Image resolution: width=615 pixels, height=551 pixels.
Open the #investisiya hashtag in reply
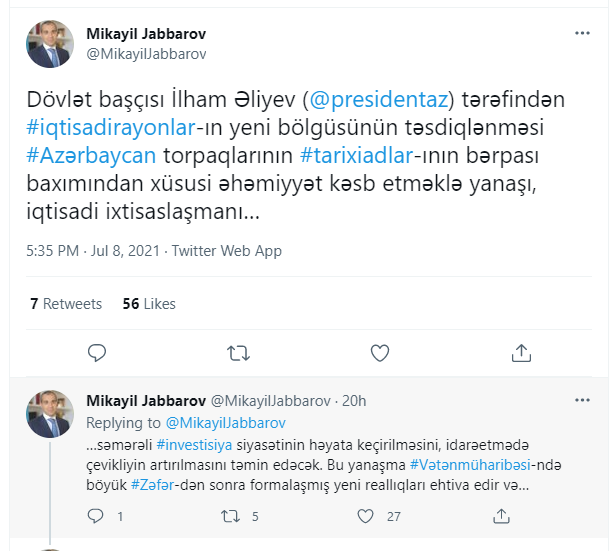pyautogui.click(x=194, y=445)
